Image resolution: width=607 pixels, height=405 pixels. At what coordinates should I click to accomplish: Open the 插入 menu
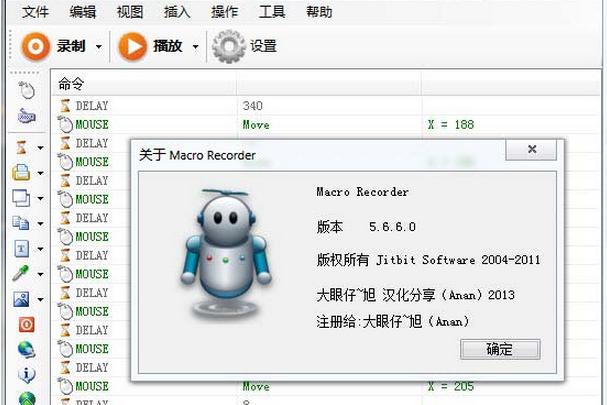[177, 12]
